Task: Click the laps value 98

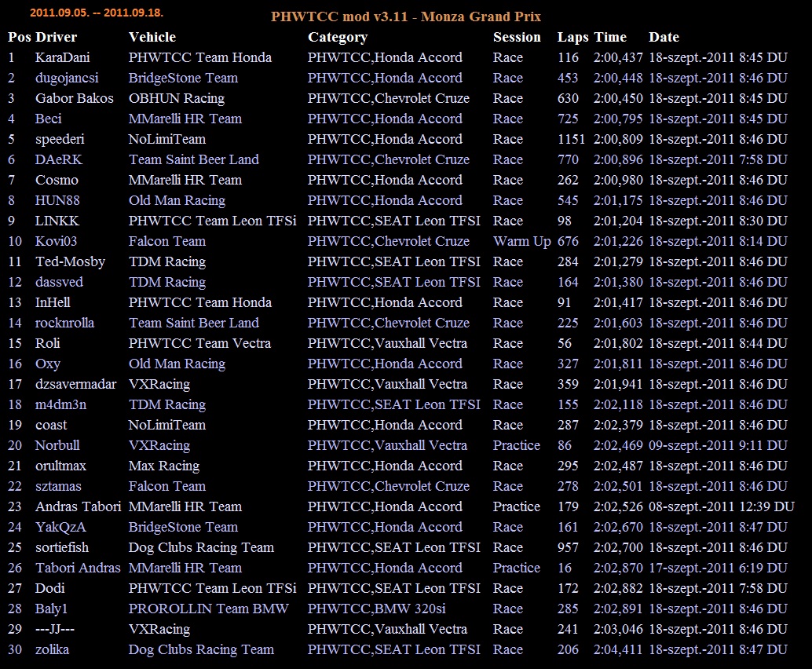Action: coord(565,221)
